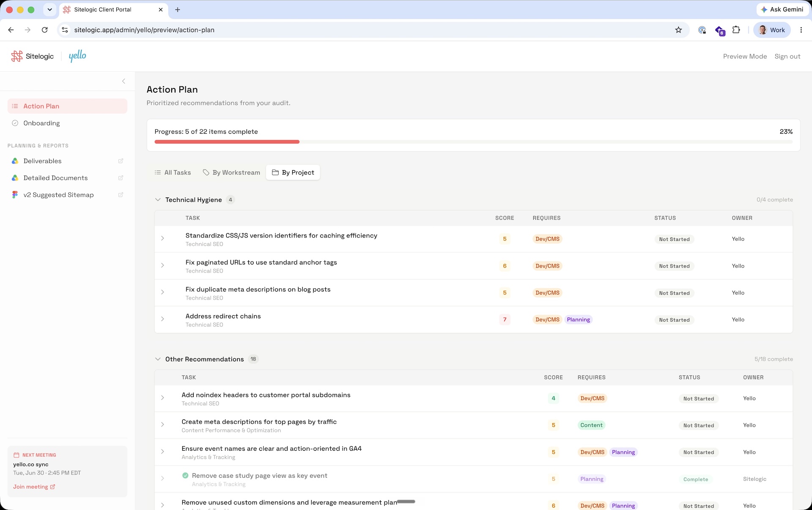Click the audit progress bar
This screenshot has width=812, height=510.
[474, 142]
